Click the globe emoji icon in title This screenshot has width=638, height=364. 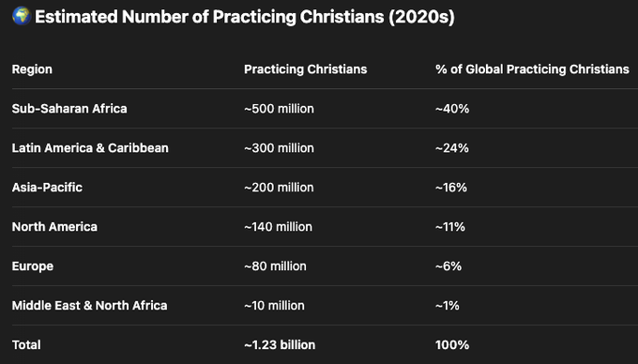tap(22, 16)
